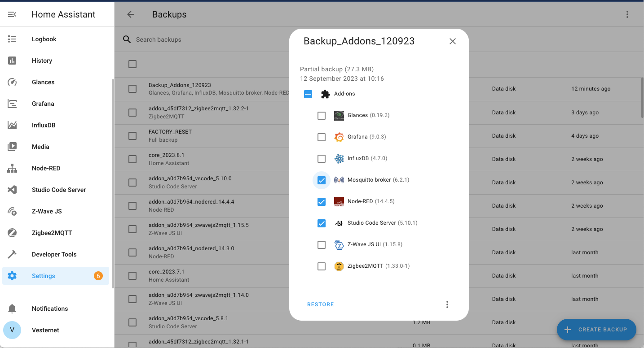Collapse the sidebar menu icon

(x=12, y=14)
